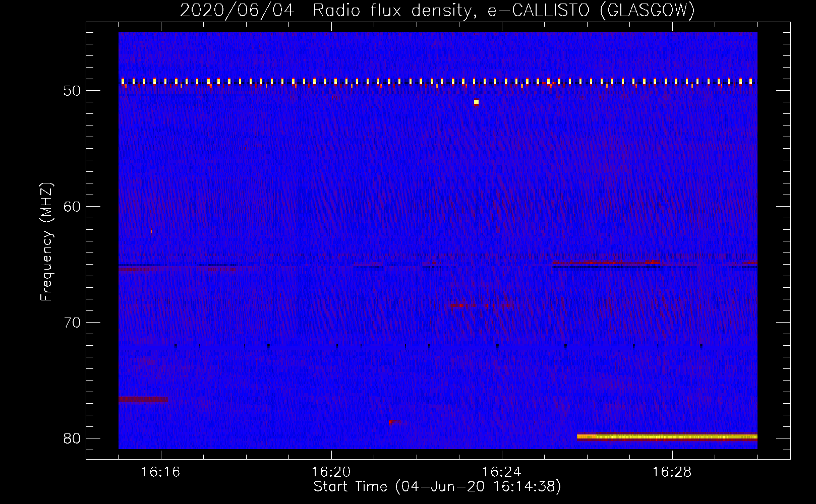816x504 pixels.
Task: Click the Frequency (MHZ) axis label
Action: pyautogui.click(x=46, y=242)
